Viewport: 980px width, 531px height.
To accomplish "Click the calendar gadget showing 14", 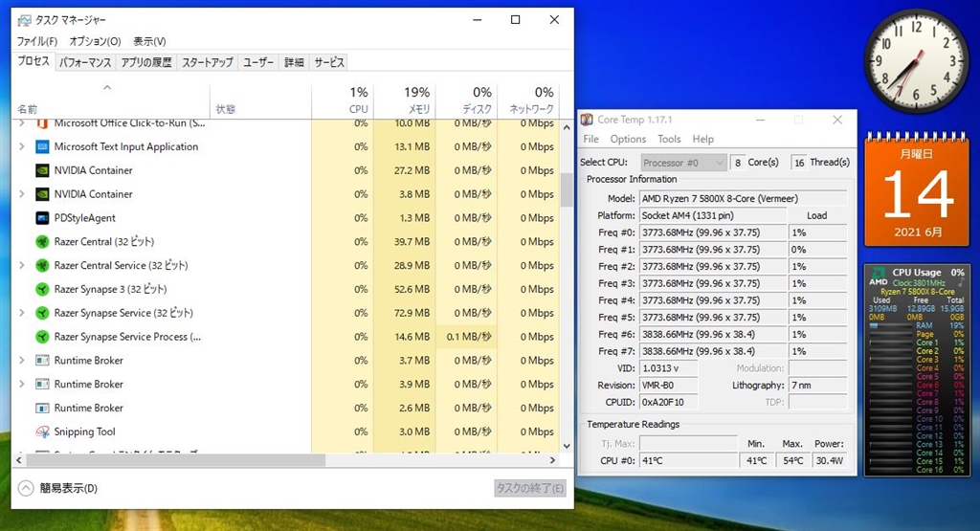I will pos(916,190).
